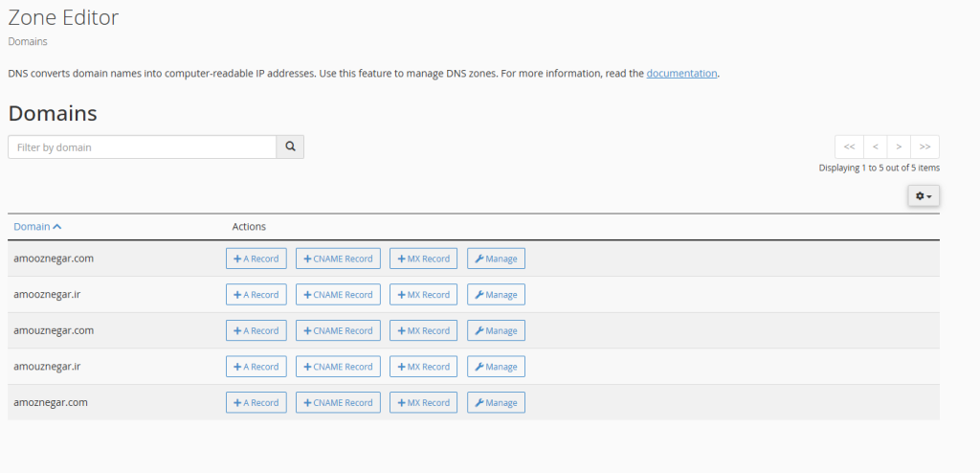Manage the amooznegar.ir zone

496,295
